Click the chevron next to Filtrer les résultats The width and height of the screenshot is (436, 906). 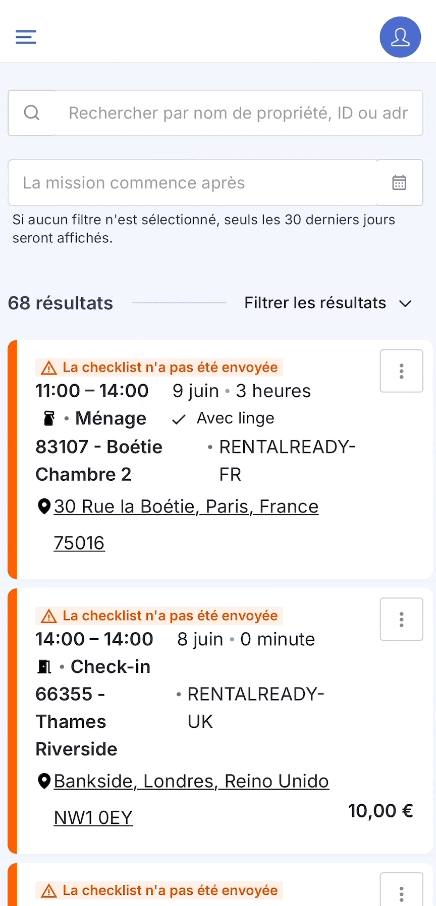(405, 304)
